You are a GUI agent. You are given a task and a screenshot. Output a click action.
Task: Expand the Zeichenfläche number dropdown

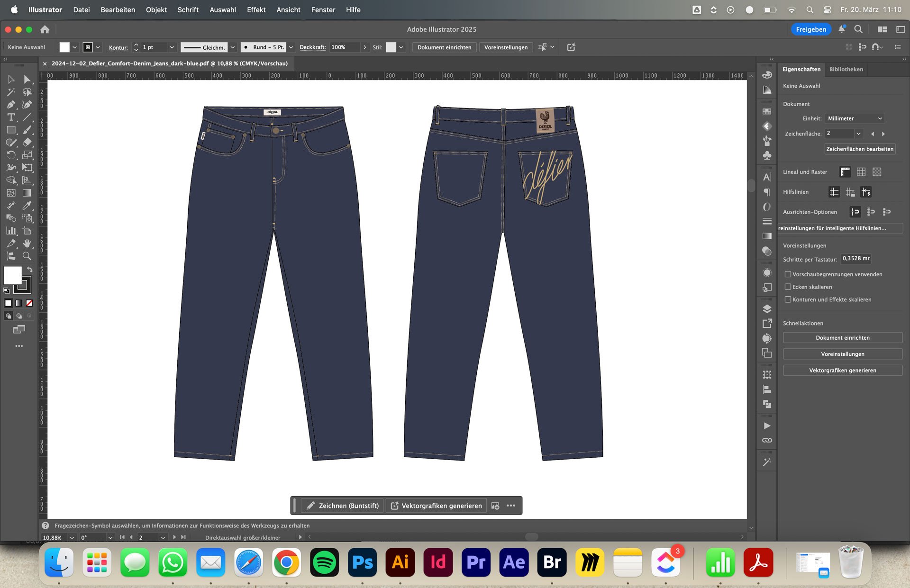[x=858, y=134]
